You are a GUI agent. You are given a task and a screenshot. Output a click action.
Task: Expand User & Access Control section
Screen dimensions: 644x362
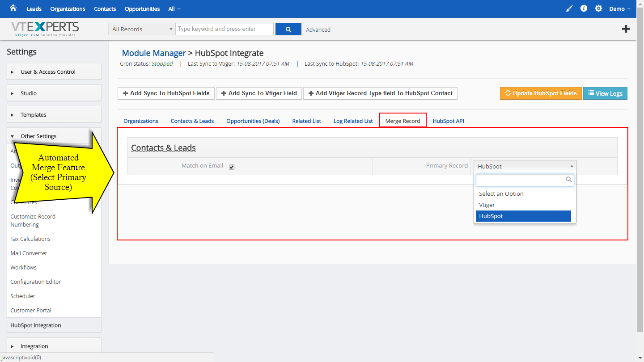tap(54, 72)
